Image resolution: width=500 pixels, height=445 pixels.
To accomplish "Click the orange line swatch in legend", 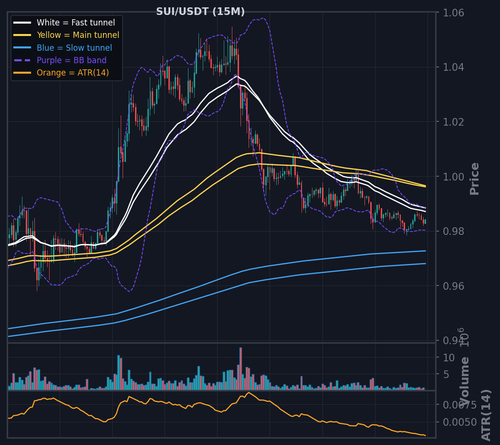I will (22, 73).
